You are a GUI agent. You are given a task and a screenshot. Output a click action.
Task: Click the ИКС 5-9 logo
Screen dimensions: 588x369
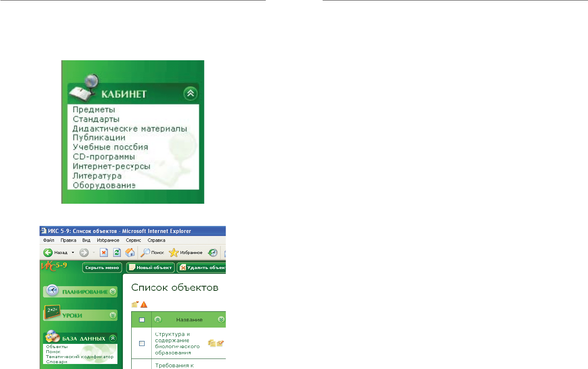(x=53, y=266)
